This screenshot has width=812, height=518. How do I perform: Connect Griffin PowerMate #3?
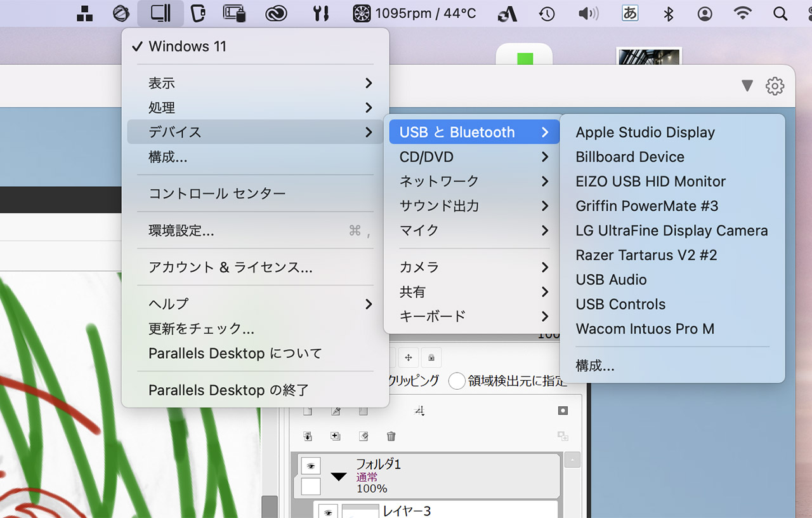[x=672, y=206]
